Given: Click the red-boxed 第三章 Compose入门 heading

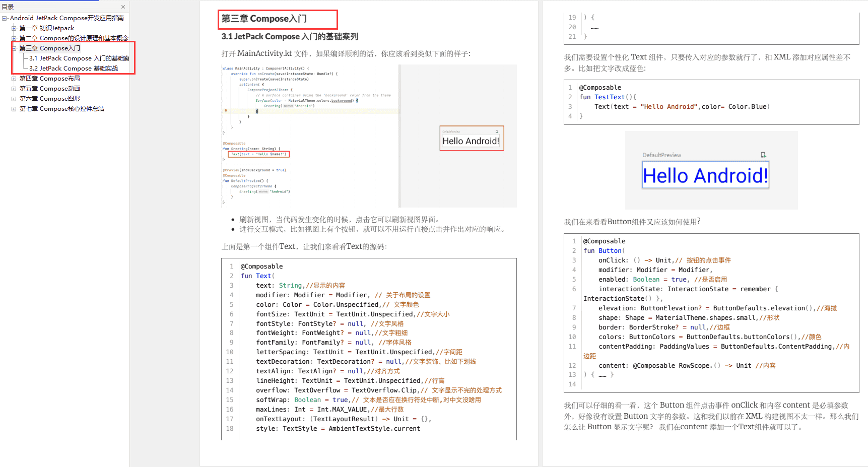Looking at the screenshot, I should (277, 19).
